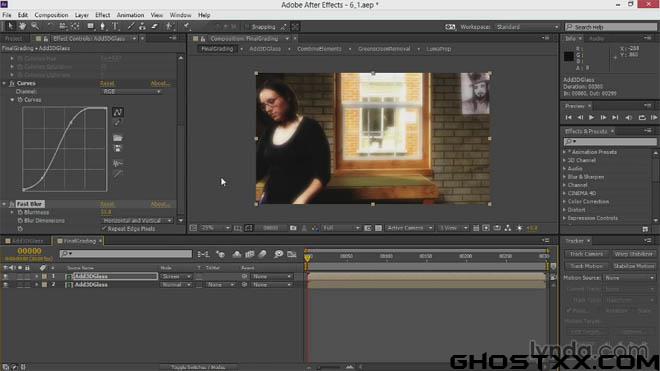Select the Pen tool in toolbar
This screenshot has height=371, width=660.
102,27
